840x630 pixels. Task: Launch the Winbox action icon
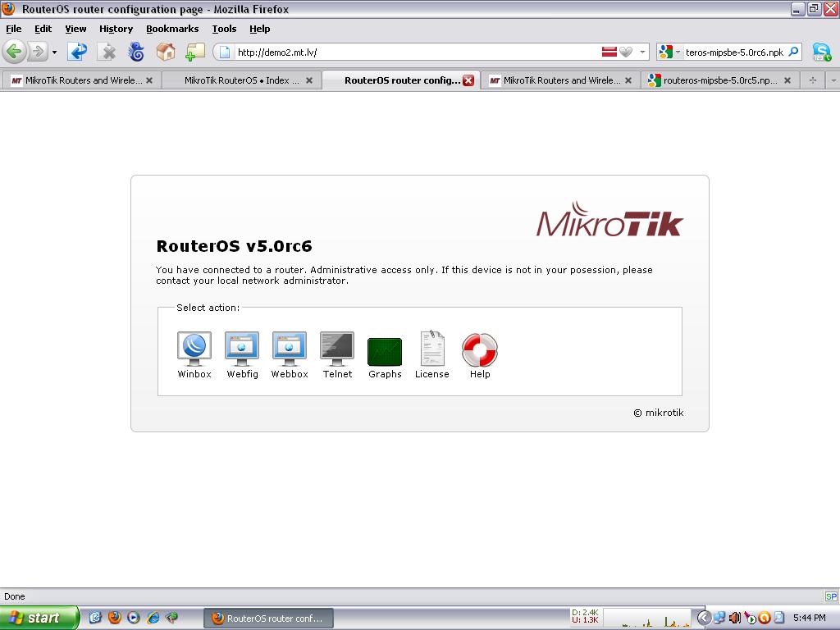[194, 348]
